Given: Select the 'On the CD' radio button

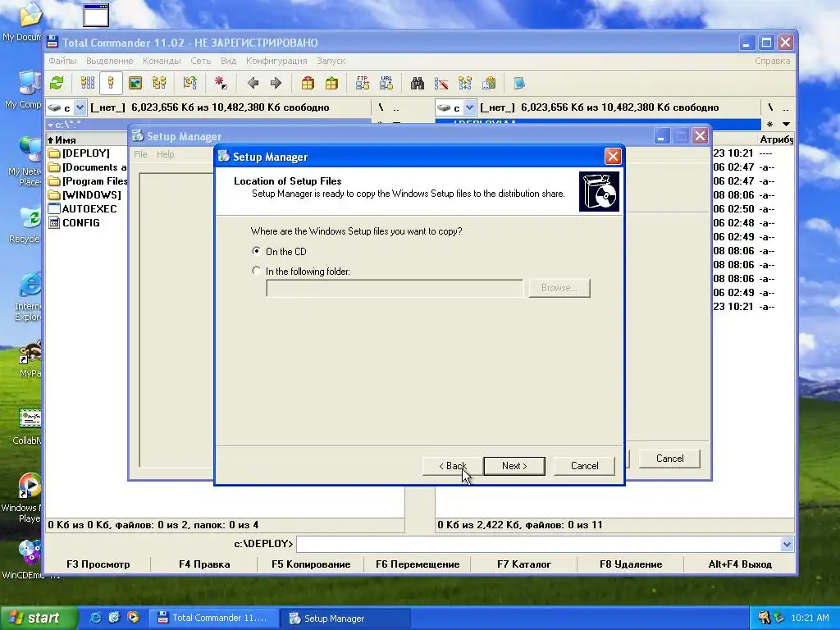Looking at the screenshot, I should (x=257, y=251).
